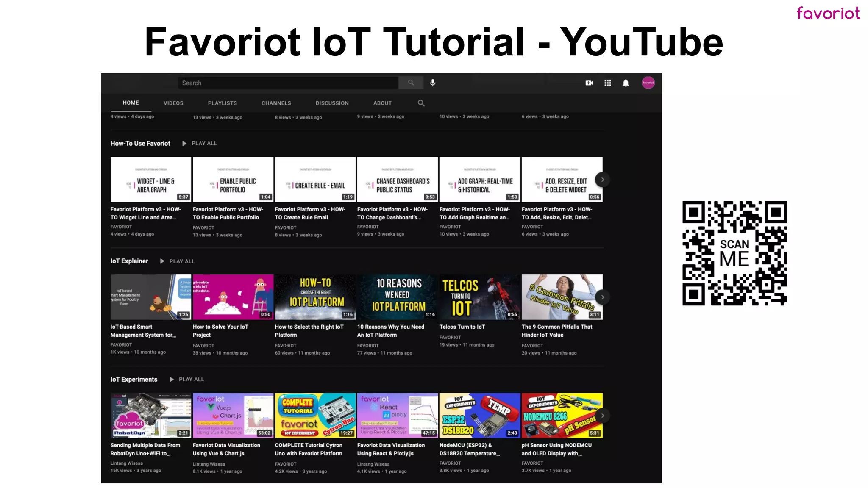
Task: Open How-To Choose the Right IoT Platform thumbnail
Action: 315,297
